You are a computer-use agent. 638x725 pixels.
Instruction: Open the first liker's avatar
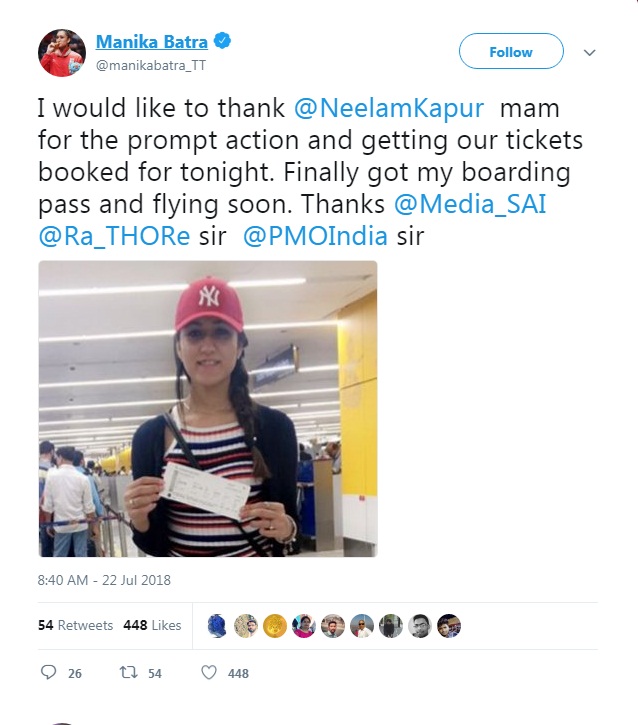point(217,626)
